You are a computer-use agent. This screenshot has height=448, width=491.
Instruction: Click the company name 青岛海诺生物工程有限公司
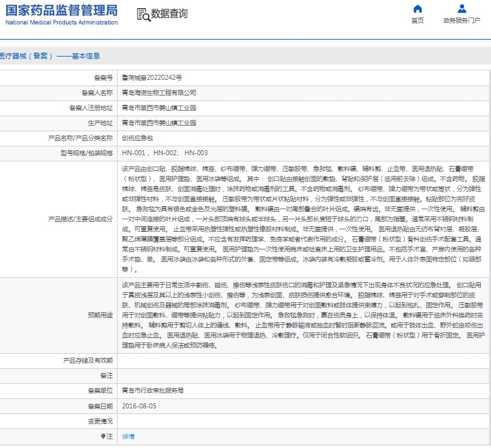159,92
